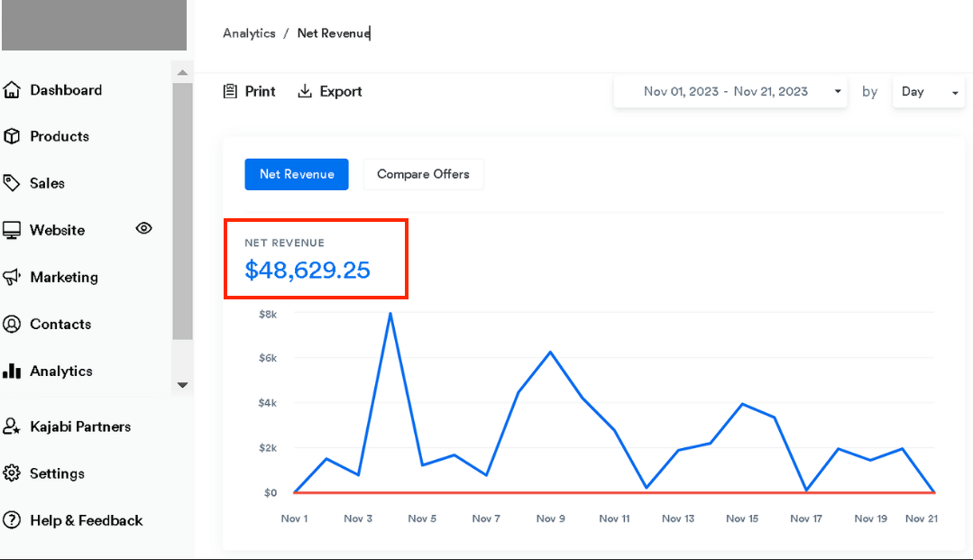Click the Website monitor icon
The image size is (973, 560).
(x=12, y=231)
